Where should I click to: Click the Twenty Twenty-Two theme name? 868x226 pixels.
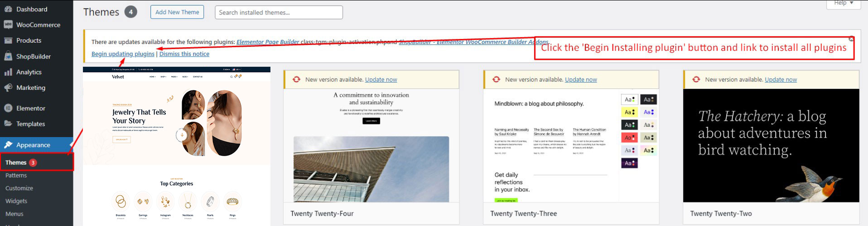(721, 213)
